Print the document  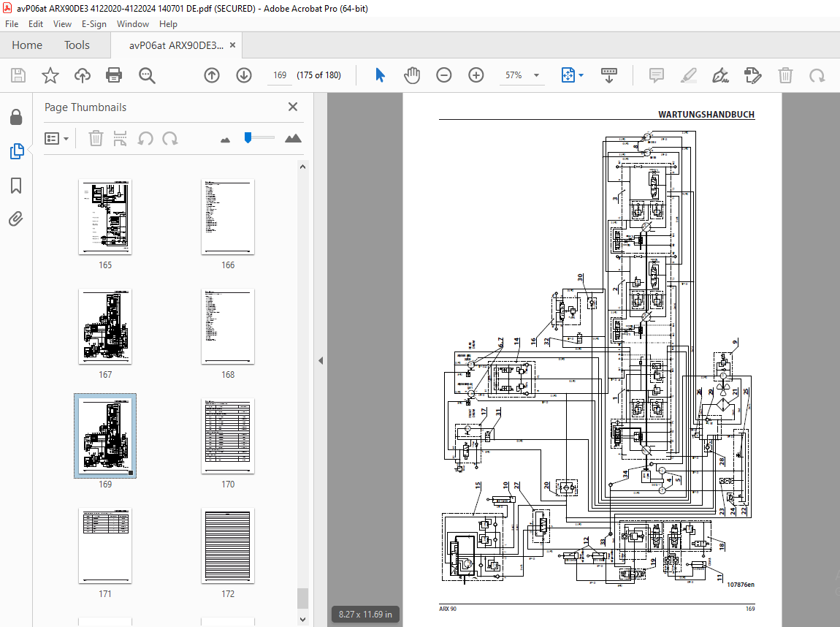tap(114, 75)
